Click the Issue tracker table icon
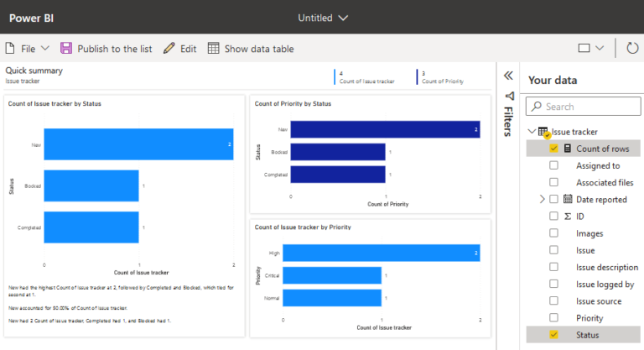 [543, 132]
